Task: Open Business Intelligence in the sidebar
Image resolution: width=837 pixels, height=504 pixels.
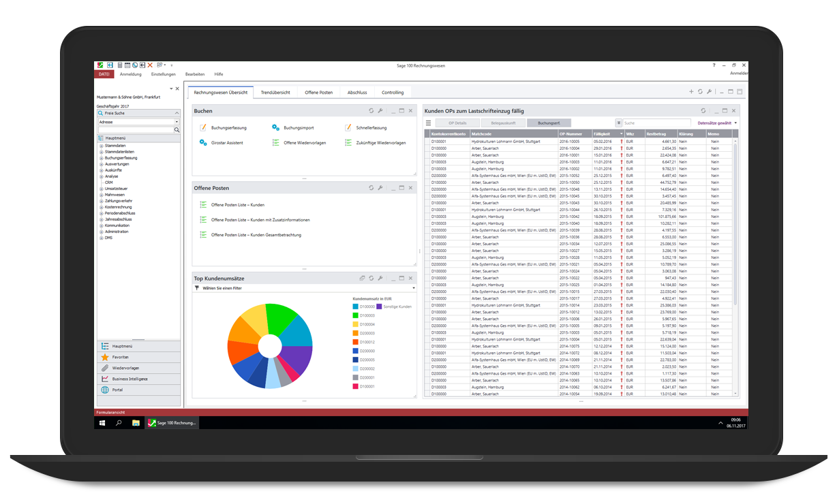Action: click(130, 379)
